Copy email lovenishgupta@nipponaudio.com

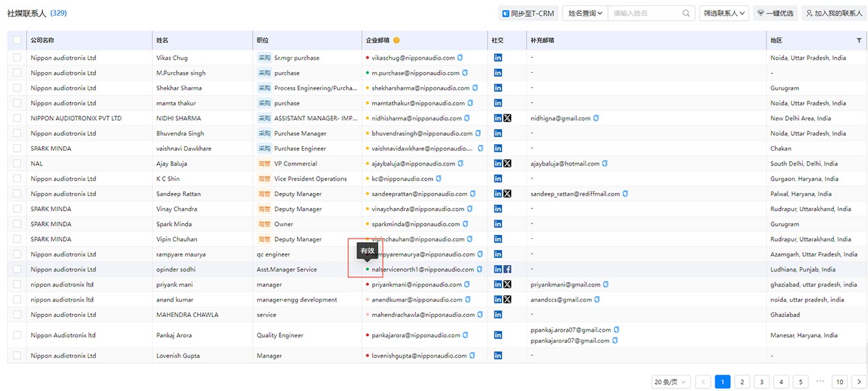[x=472, y=356]
